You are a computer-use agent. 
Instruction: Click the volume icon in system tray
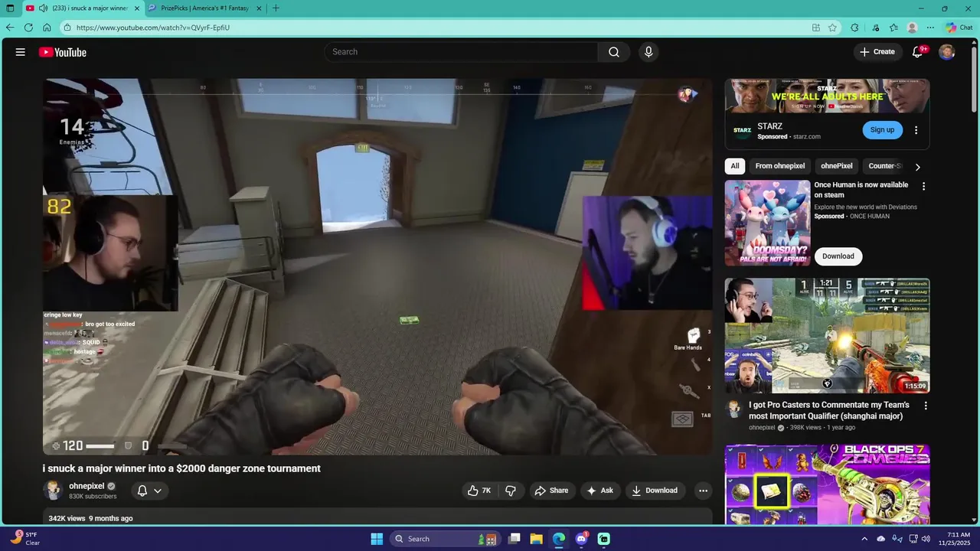click(x=926, y=539)
